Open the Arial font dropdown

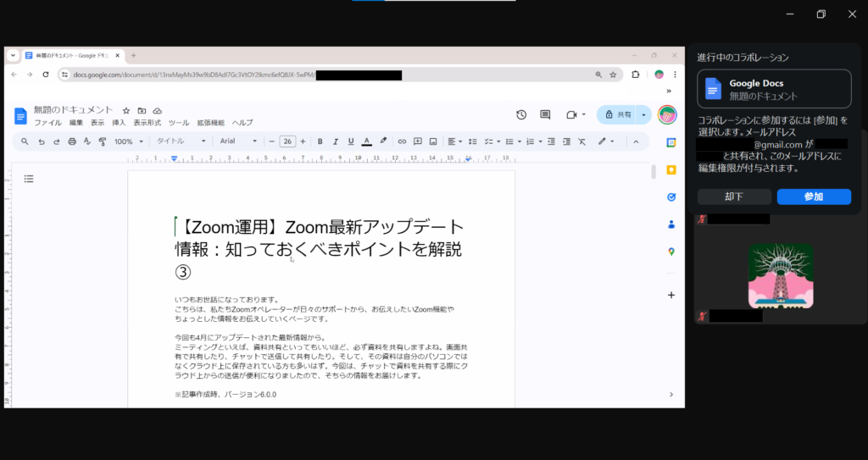(x=238, y=141)
